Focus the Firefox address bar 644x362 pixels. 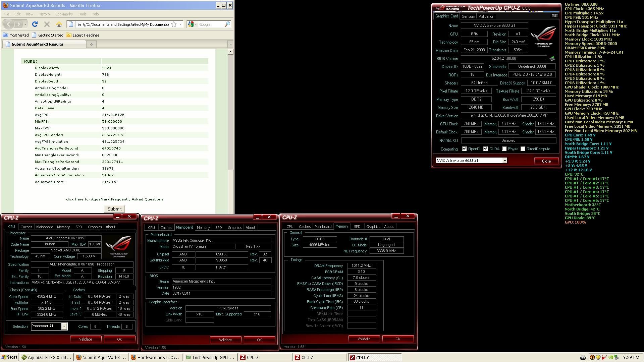[x=122, y=24]
